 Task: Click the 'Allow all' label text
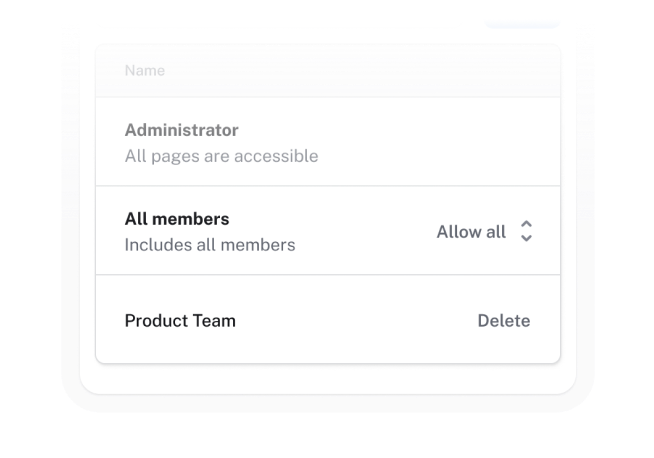pyautogui.click(x=471, y=232)
